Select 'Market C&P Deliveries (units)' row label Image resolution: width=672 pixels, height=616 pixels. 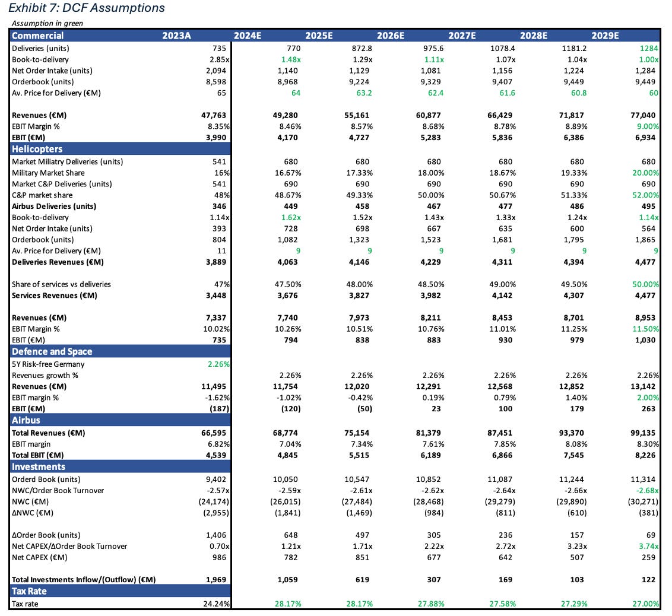[x=62, y=184]
